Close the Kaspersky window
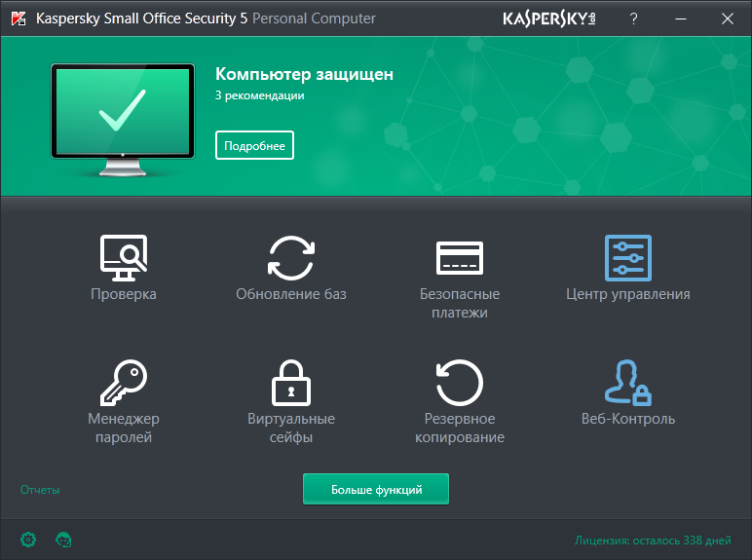Viewport: 752px width, 560px height. point(727,19)
